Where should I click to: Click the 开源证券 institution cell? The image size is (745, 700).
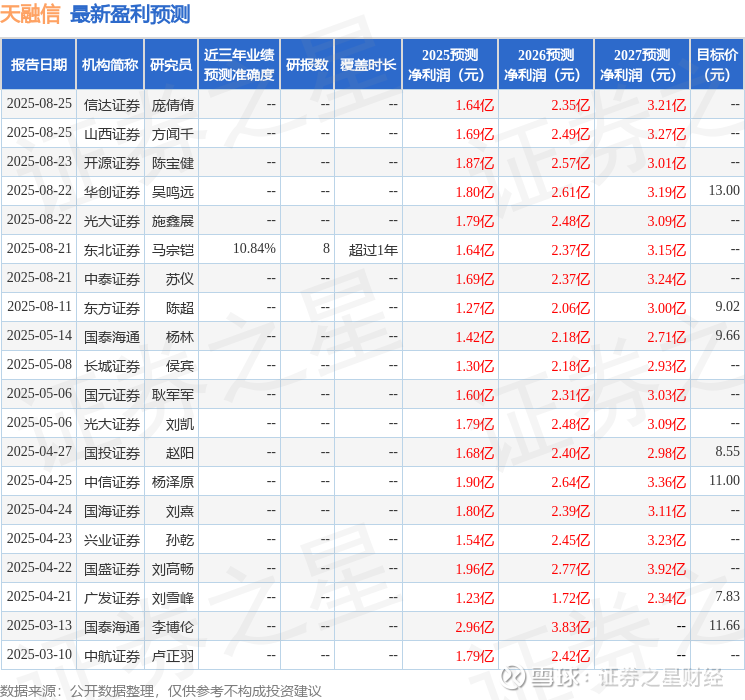coord(112,163)
